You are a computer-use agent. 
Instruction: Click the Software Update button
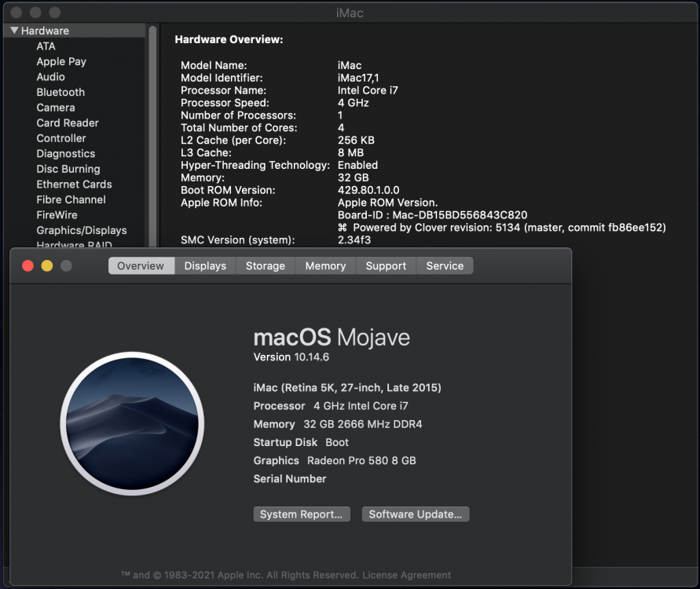tap(416, 514)
